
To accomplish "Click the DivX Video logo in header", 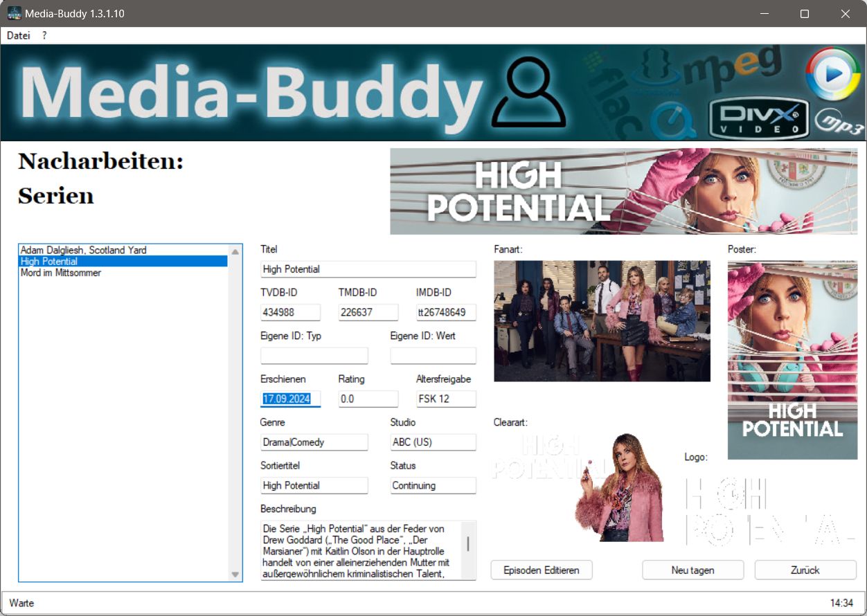I will (760, 119).
